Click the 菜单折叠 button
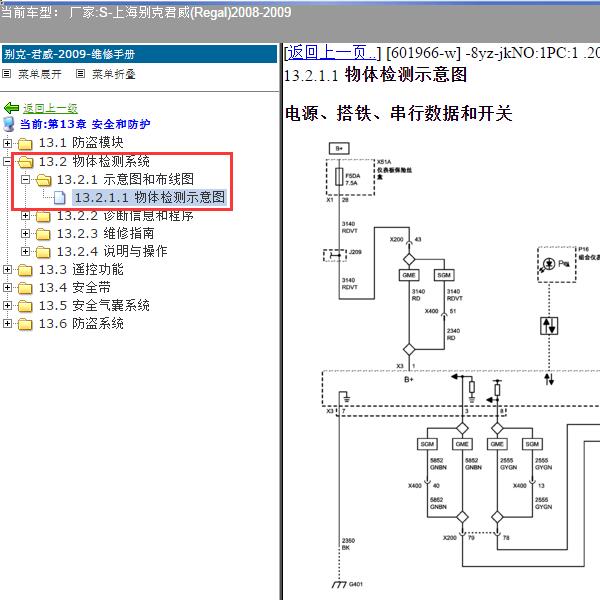Screen dimensions: 600x600 click(114, 74)
